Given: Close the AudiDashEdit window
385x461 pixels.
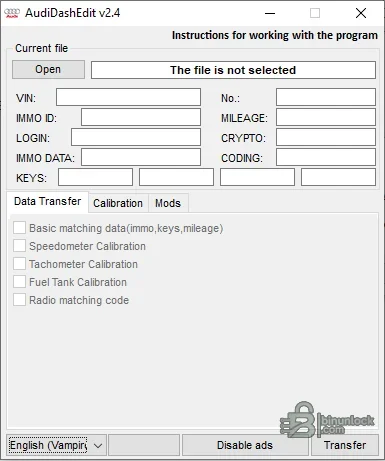Looking at the screenshot, I should 361,13.
